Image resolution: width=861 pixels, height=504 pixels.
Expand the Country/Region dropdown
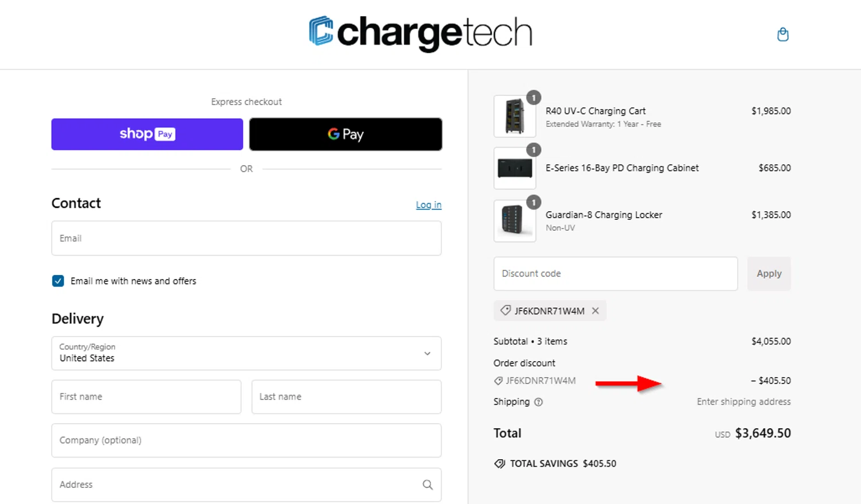pos(246,353)
